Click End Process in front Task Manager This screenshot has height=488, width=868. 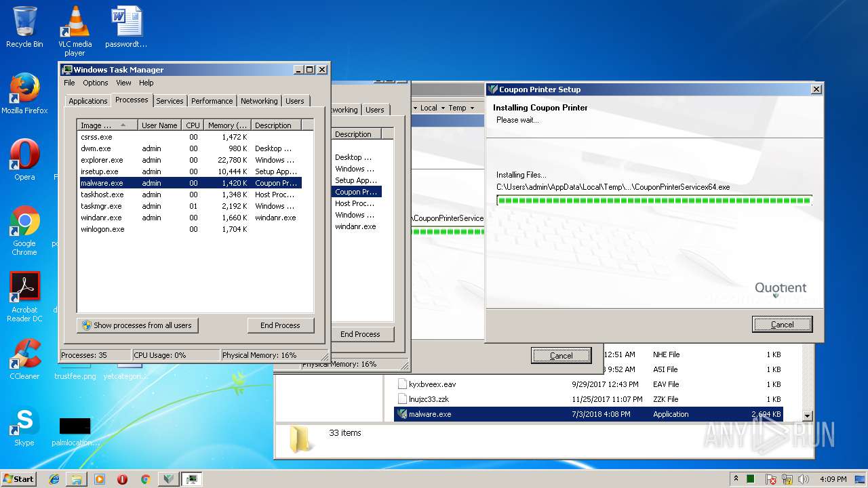[x=281, y=325]
